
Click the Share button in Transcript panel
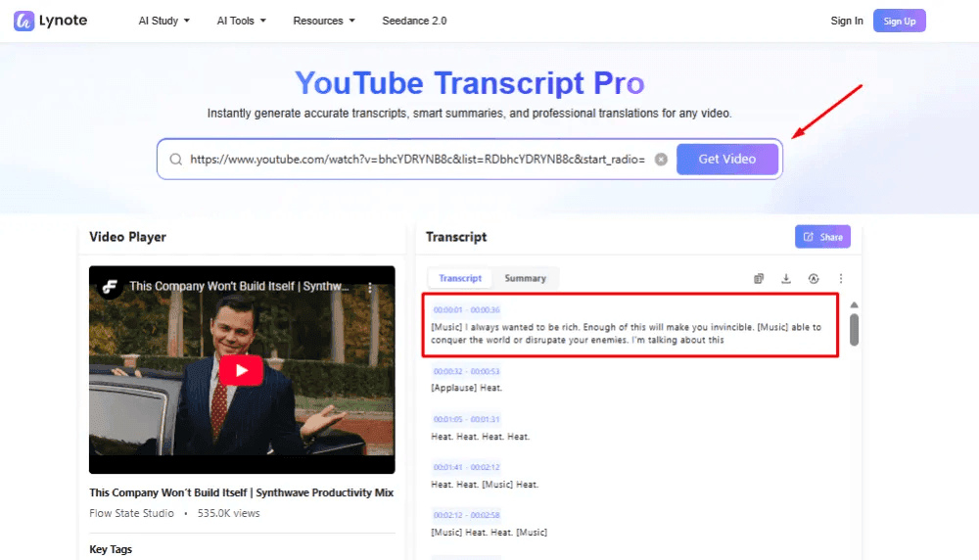tap(822, 237)
